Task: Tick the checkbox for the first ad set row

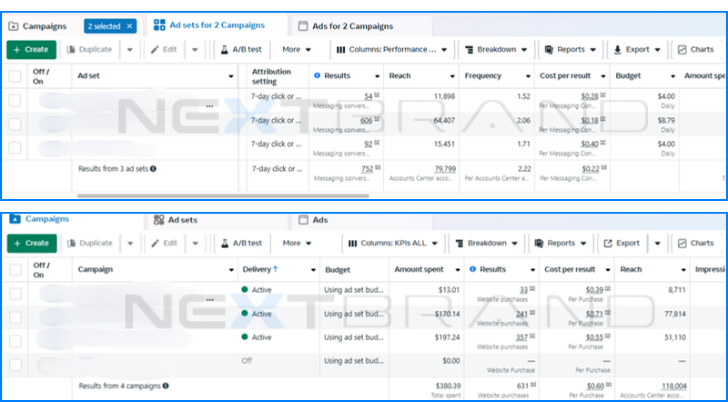Action: pos(15,99)
